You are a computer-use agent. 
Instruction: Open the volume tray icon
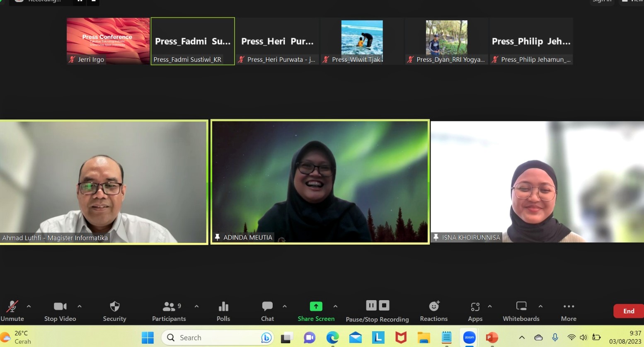583,337
